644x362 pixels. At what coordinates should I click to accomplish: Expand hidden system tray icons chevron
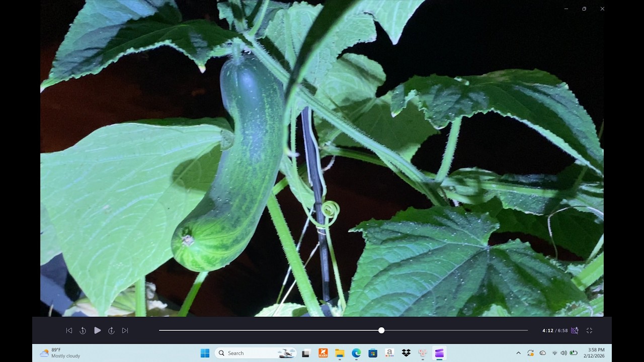(518, 353)
